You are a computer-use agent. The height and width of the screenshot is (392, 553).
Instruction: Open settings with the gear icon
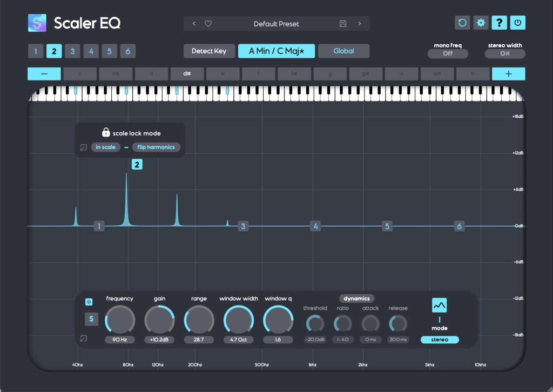pos(481,23)
